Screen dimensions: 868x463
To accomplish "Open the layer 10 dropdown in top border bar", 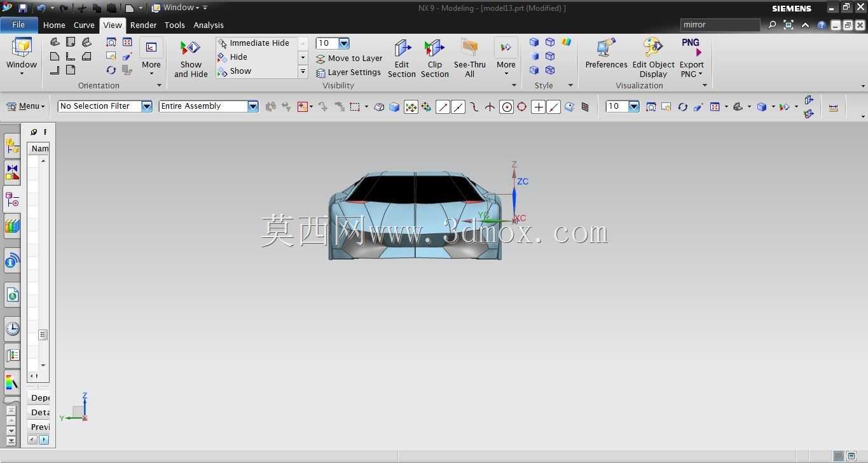I will 634,106.
